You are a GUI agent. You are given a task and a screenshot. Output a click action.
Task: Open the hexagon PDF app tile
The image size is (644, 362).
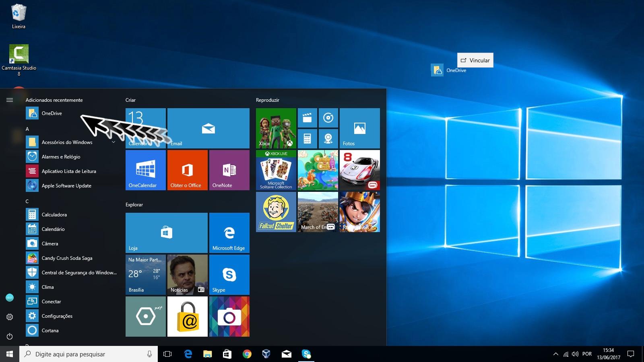pyautogui.click(x=146, y=317)
